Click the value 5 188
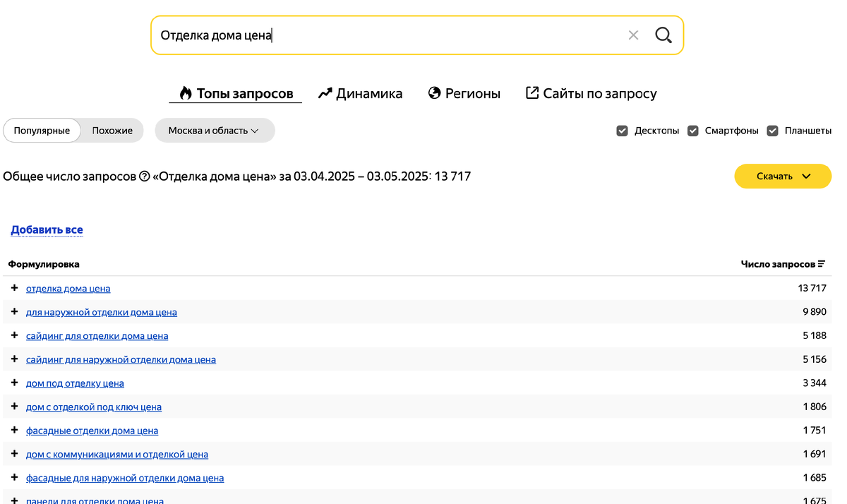This screenshot has width=847, height=504. [x=815, y=336]
